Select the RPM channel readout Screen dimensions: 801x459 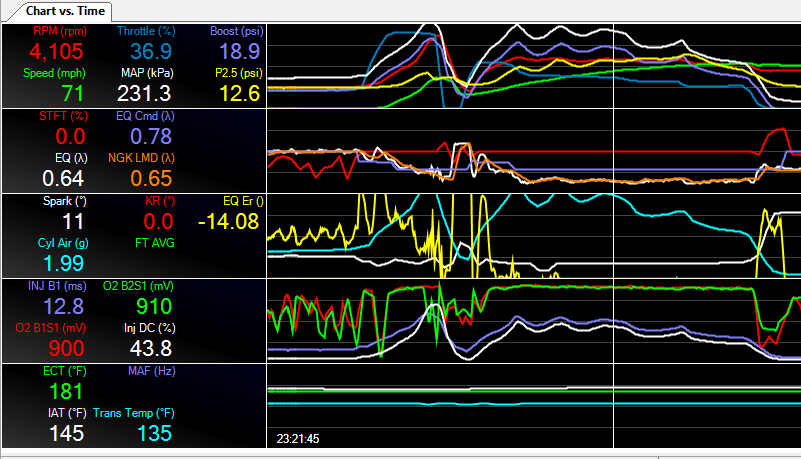click(44, 52)
